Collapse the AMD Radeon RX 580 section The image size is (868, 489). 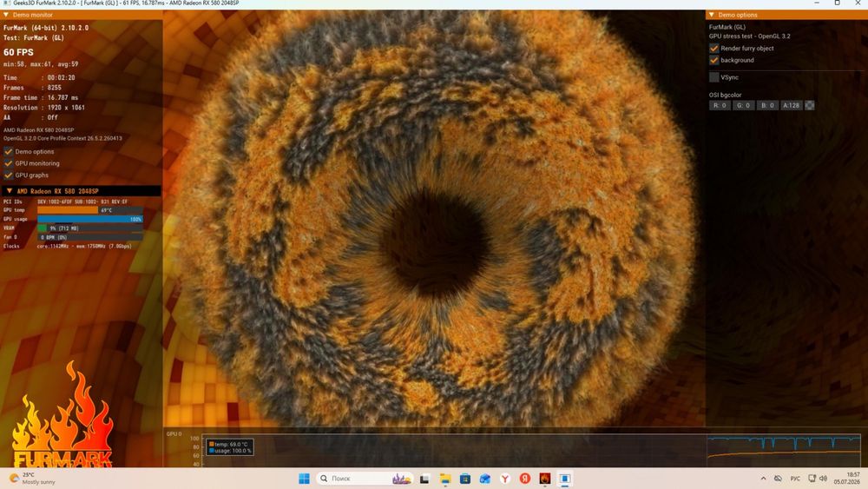(x=10, y=190)
